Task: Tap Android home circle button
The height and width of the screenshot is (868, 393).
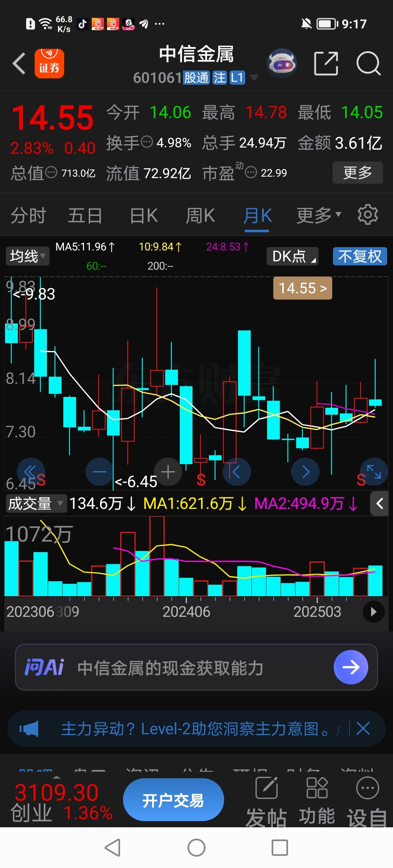Action: (x=196, y=848)
